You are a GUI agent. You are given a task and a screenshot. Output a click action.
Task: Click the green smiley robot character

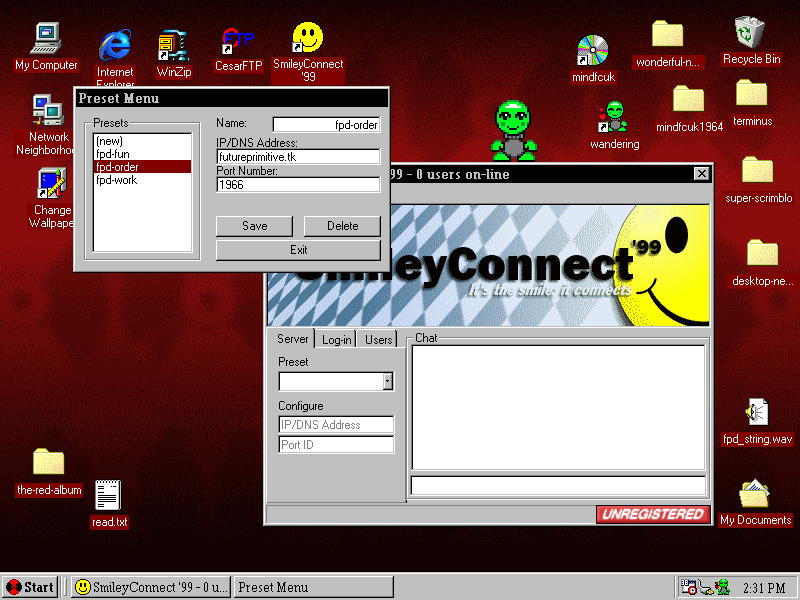(514, 131)
